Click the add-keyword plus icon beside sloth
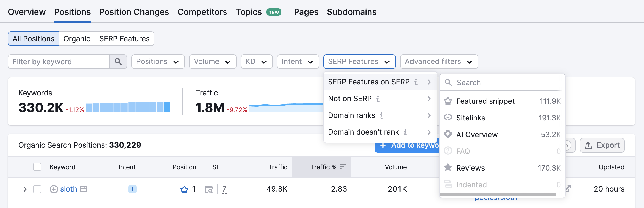This screenshot has height=208, width=644. [x=54, y=189]
